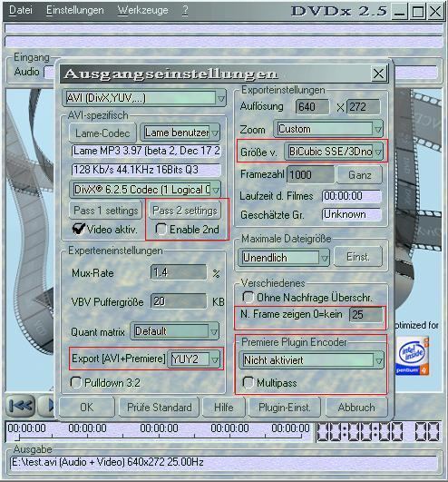Open Plugin-Einst. settings

285,407
